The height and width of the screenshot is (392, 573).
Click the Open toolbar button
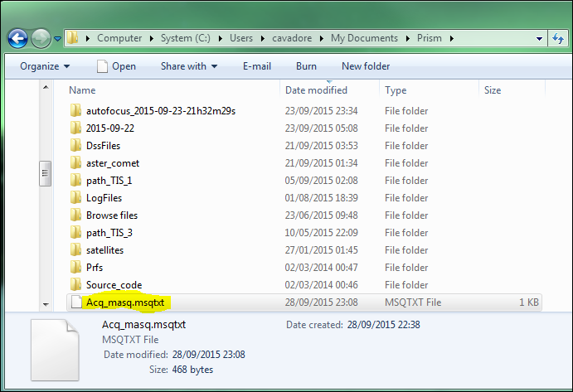[116, 66]
